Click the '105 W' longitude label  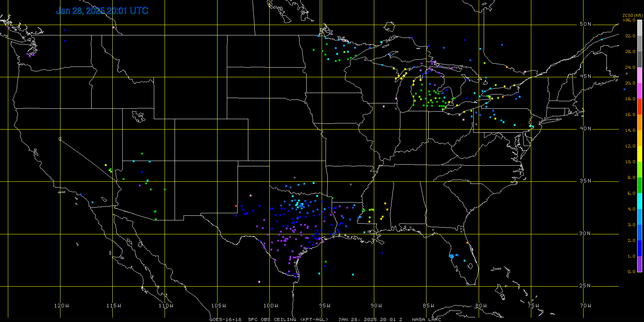[219, 306]
